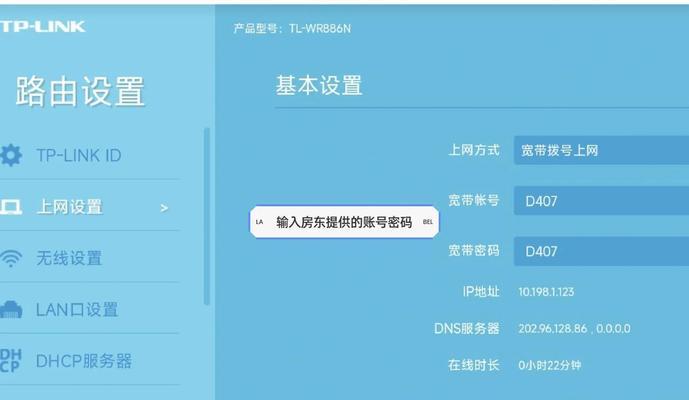
Task: Click the online duration 0小时22分钟
Action: pyautogui.click(x=550, y=365)
